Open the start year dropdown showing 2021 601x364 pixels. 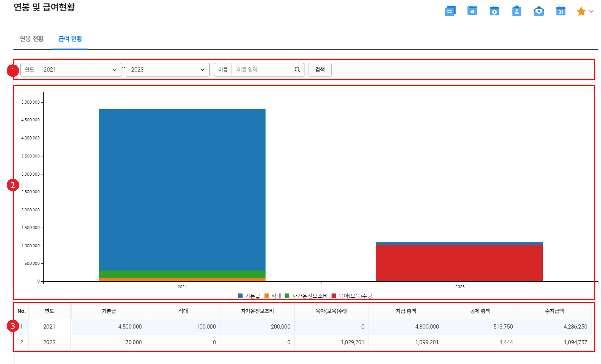[80, 70]
